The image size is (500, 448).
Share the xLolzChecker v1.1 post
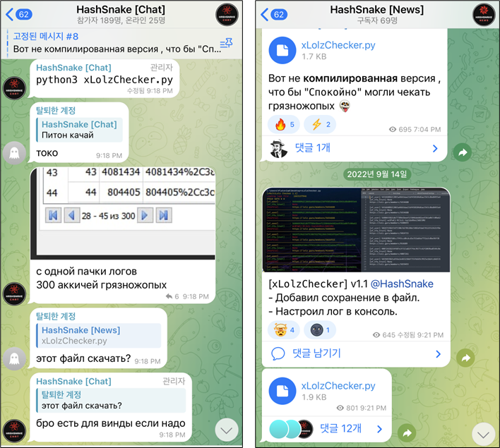[465, 358]
